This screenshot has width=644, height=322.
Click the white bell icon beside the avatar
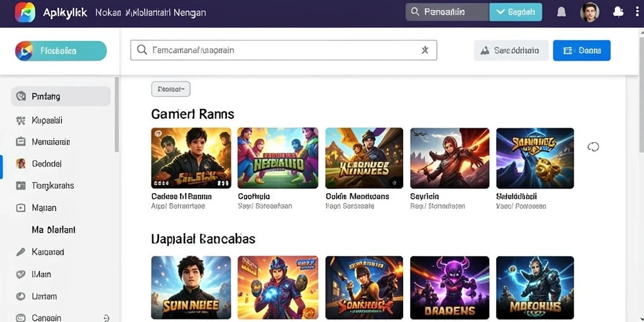point(618,13)
